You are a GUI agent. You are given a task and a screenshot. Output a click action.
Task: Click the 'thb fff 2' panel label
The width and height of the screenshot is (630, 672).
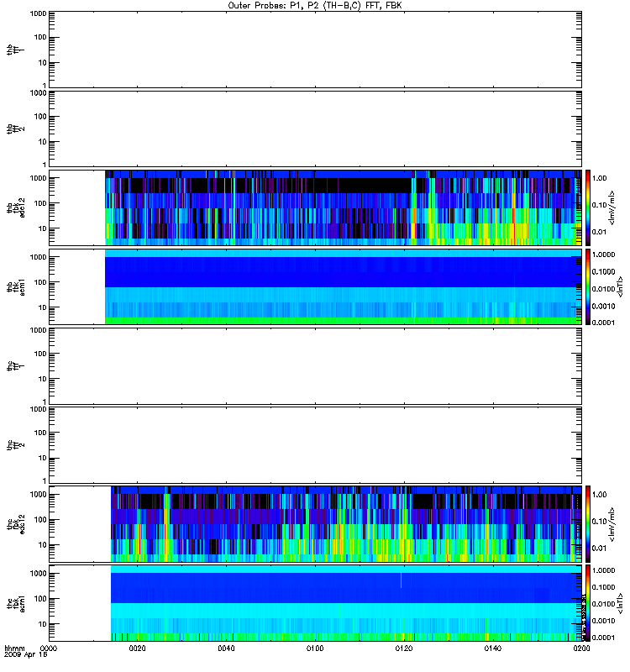tap(15, 129)
